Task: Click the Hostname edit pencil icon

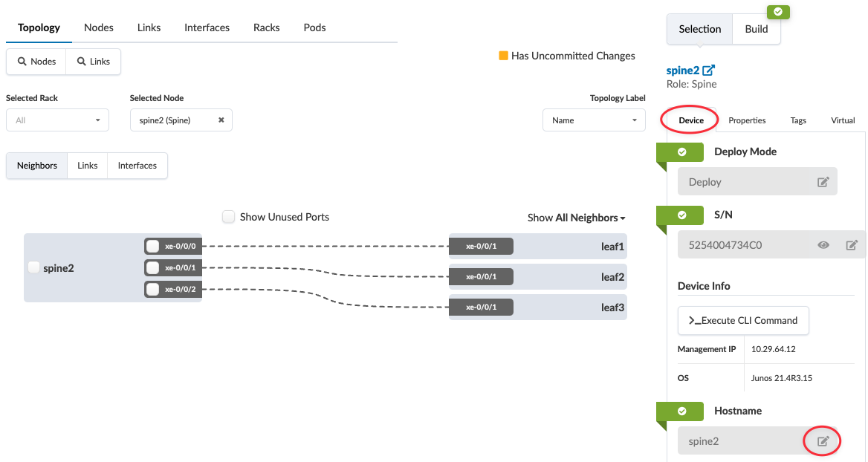Action: coord(823,441)
